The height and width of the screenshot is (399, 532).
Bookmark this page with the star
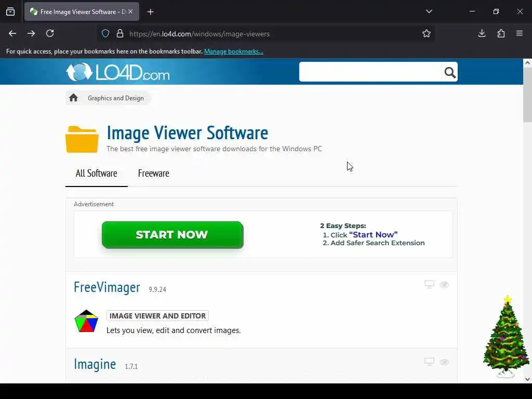pos(426,33)
